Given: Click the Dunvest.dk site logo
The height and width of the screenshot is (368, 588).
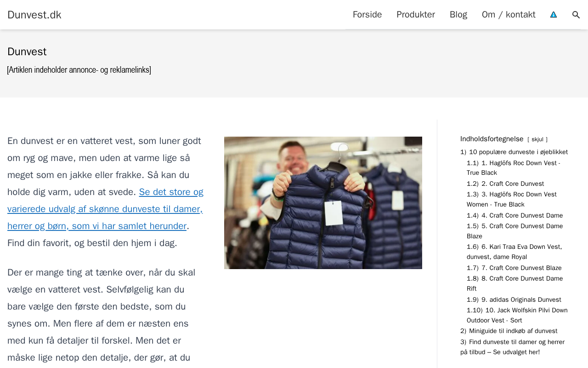Looking at the screenshot, I should pyautogui.click(x=34, y=15).
